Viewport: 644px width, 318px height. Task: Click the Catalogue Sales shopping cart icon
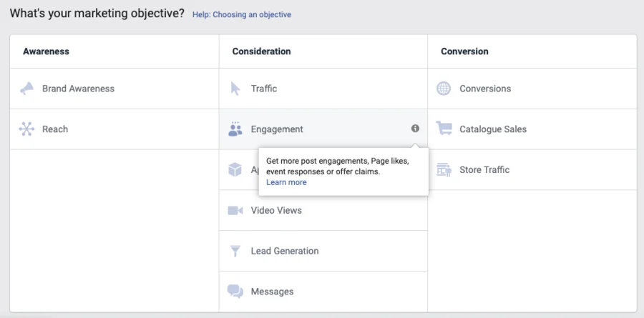[x=444, y=129]
